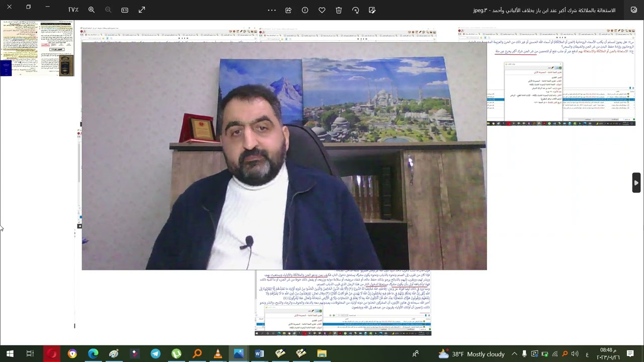Open File Explorer from taskbar
644x362 pixels.
pos(322,354)
